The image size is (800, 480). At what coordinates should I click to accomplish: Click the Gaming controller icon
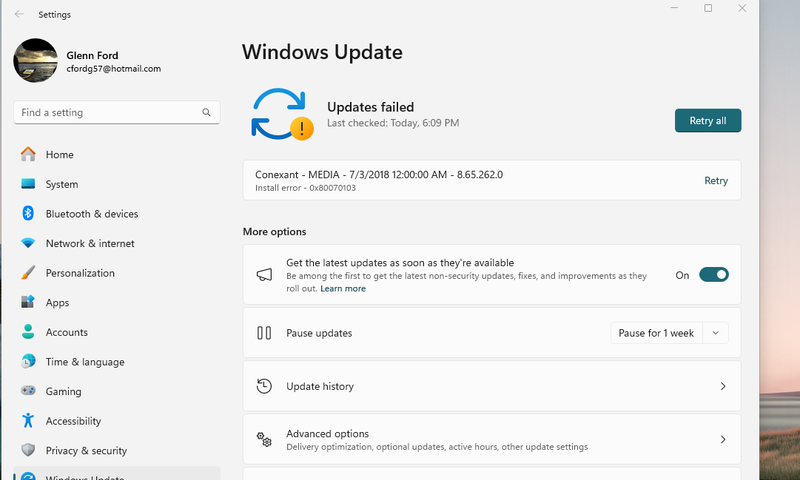click(x=28, y=391)
